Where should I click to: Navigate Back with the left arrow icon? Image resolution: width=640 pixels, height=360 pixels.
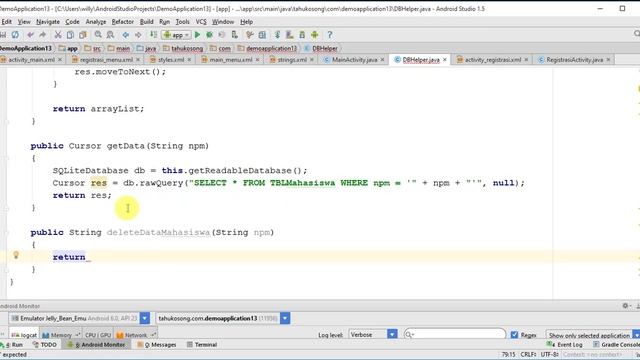(x=126, y=35)
